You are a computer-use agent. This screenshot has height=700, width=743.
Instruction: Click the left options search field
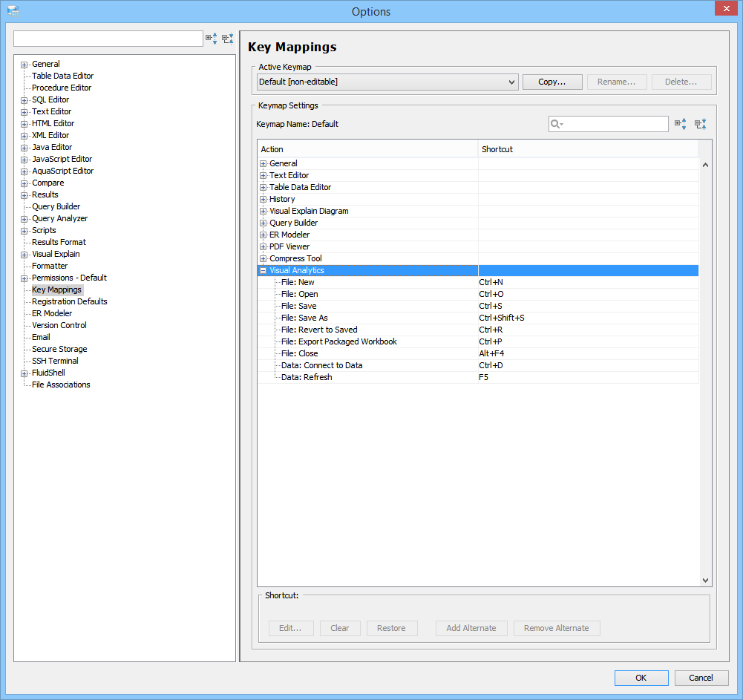point(108,39)
